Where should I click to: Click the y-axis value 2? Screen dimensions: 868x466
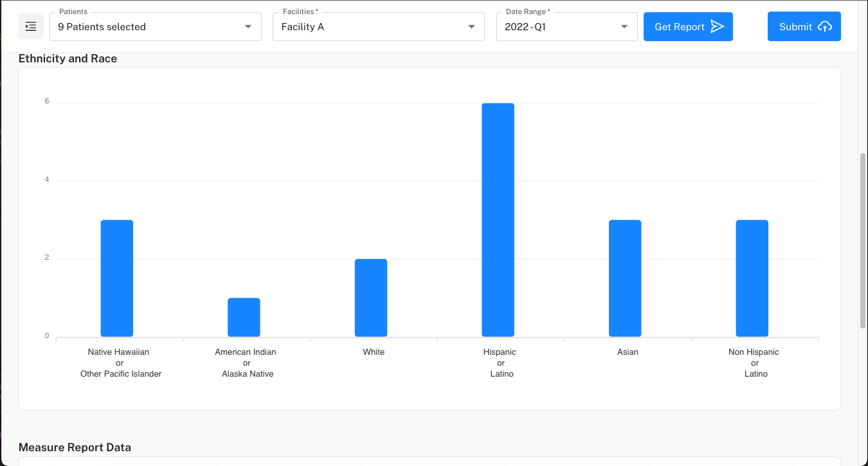point(47,258)
